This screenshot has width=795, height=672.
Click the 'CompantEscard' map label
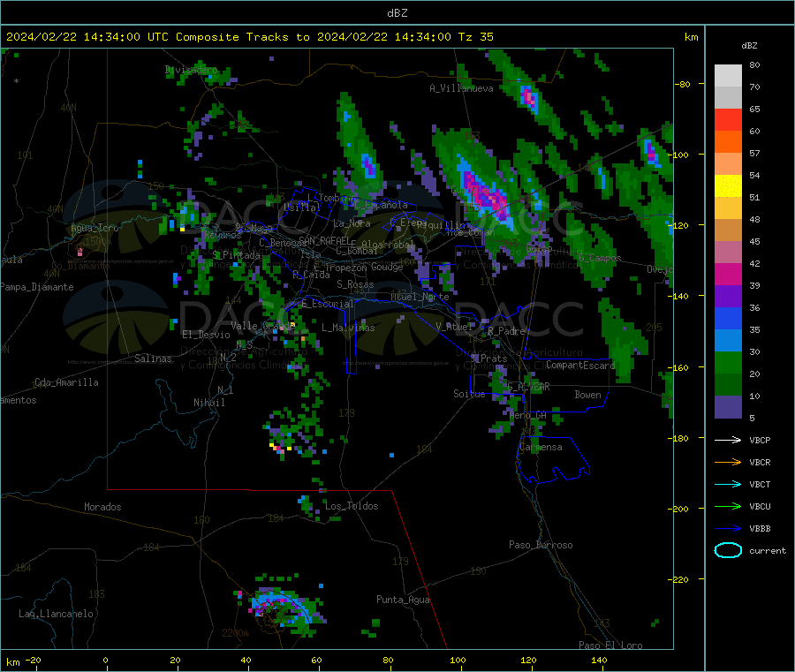[x=580, y=365]
